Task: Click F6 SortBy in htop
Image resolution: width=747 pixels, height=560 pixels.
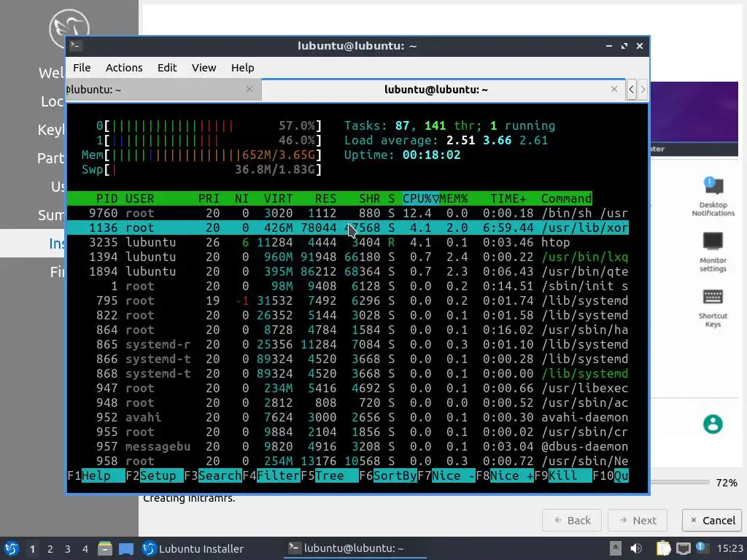Action: (388, 475)
